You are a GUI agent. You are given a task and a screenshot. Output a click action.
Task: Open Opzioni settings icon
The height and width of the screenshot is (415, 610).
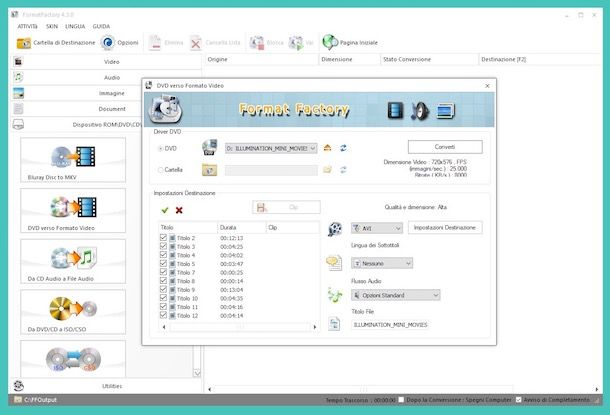108,42
